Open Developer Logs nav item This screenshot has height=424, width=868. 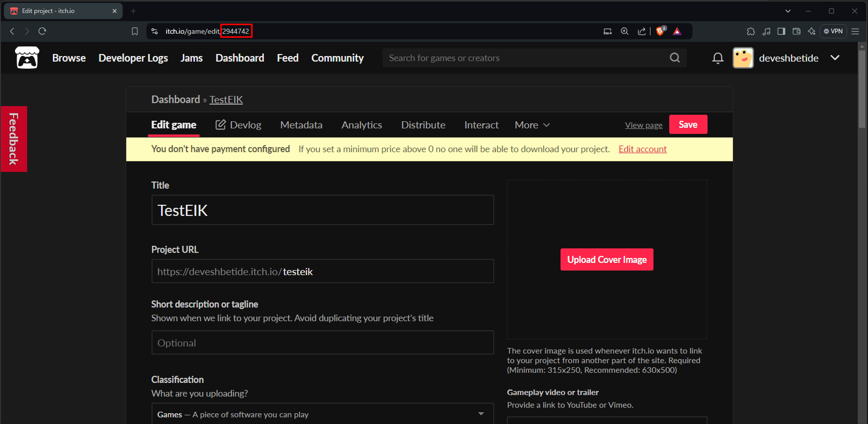point(133,58)
